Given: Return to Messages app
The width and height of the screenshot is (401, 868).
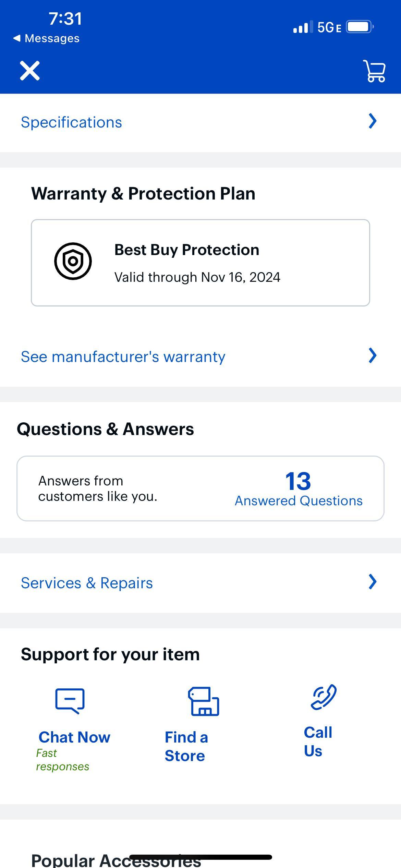Looking at the screenshot, I should (47, 38).
